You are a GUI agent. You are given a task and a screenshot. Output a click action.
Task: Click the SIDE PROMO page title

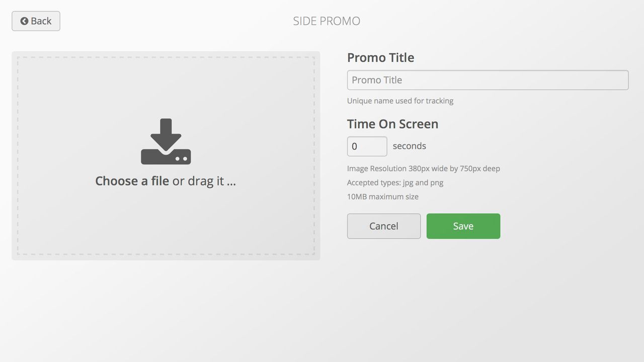point(326,21)
